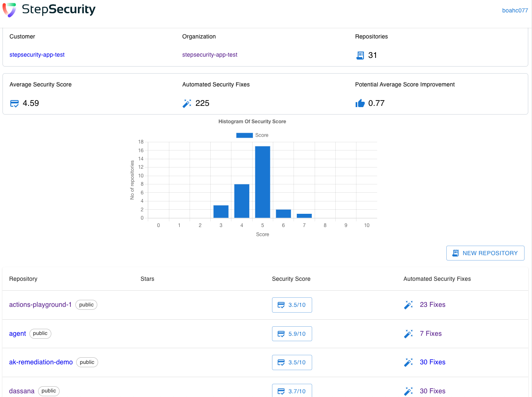Click wand icon in ak-remediation-demo row
Image resolution: width=532 pixels, height=397 pixels.
(408, 362)
